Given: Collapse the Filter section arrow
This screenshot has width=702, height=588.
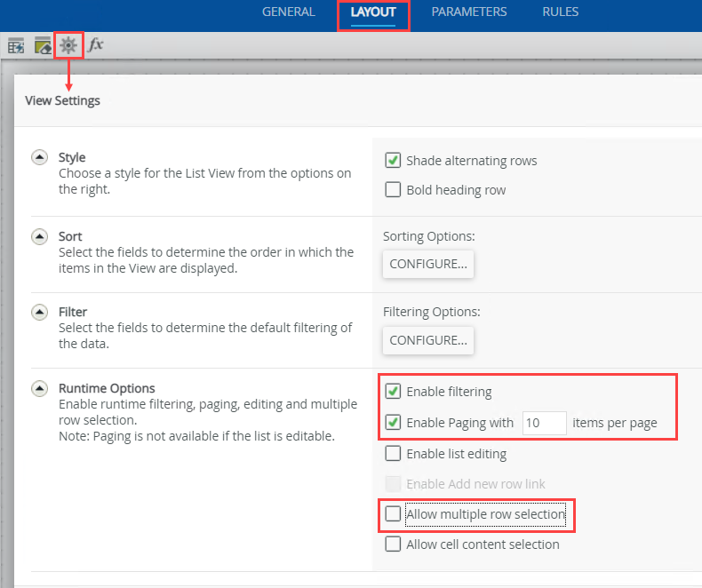Looking at the screenshot, I should click(x=39, y=312).
